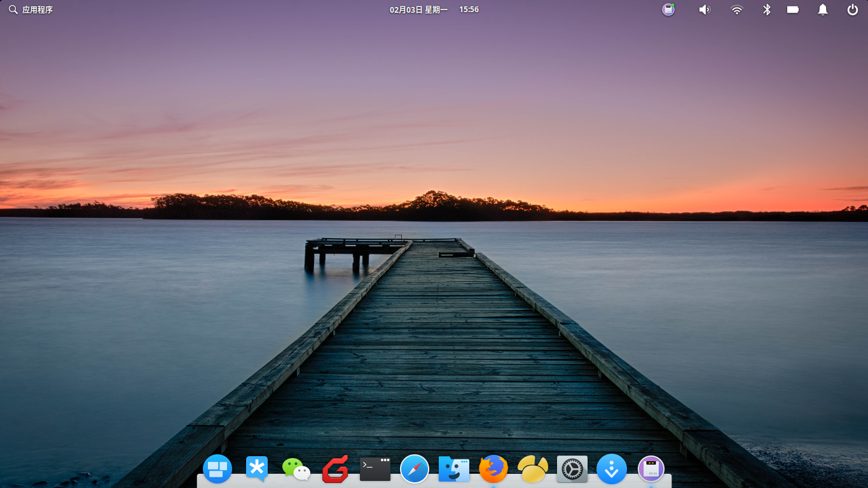This screenshot has height=488, width=868.
Task: Open the yellow Navicat icon in dock
Action: tap(532, 470)
